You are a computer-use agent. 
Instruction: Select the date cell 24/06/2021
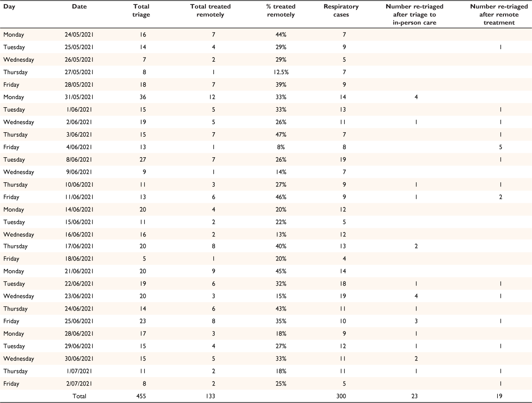pos(79,309)
